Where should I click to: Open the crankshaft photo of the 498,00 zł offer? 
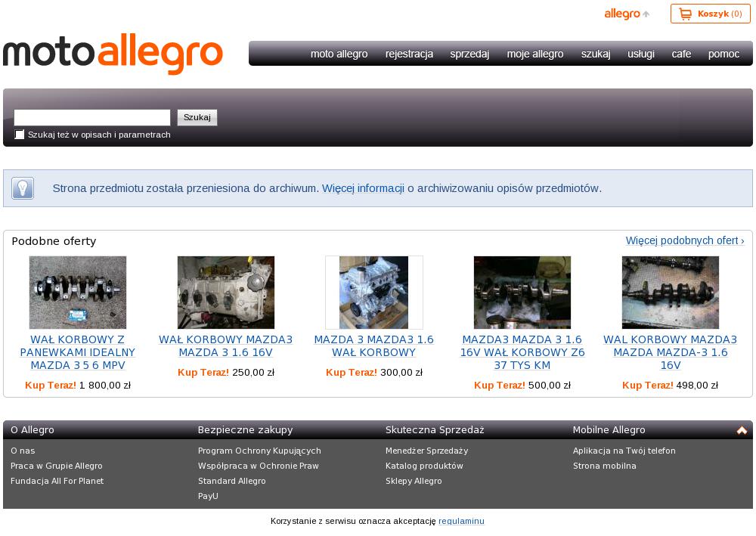click(x=670, y=293)
